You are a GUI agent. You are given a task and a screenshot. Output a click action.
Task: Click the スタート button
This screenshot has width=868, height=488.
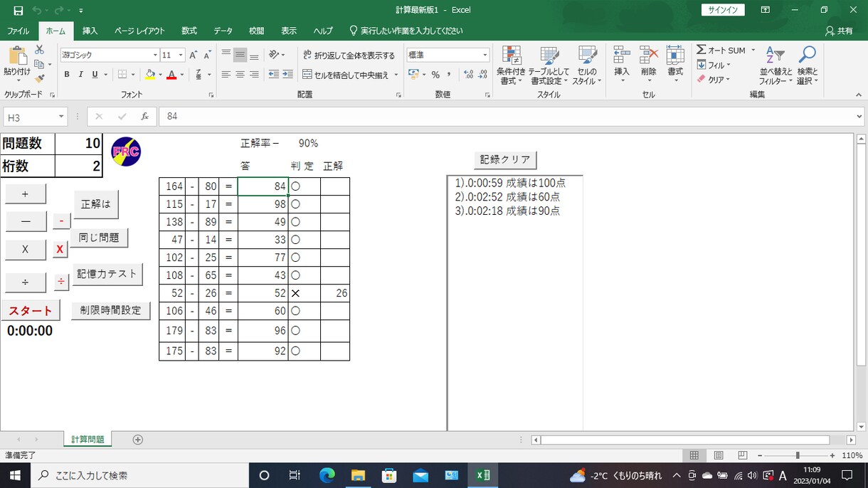tap(31, 311)
